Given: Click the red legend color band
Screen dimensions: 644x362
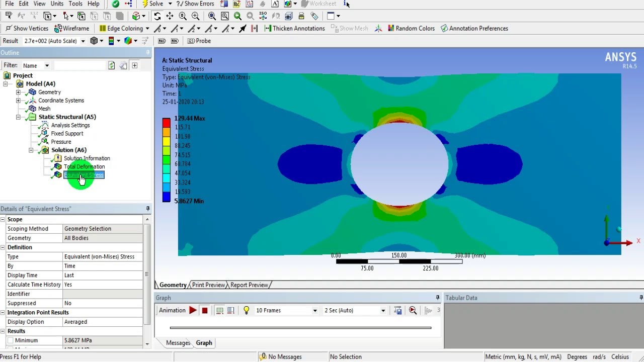Looking at the screenshot, I should click(166, 123).
